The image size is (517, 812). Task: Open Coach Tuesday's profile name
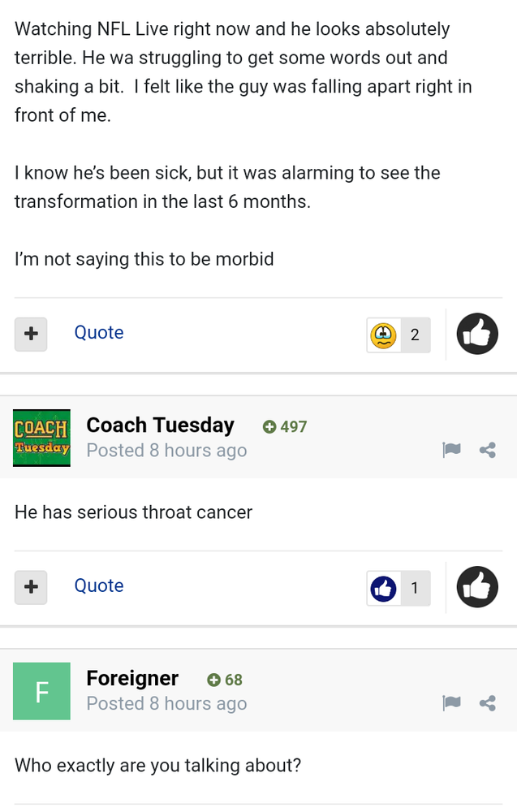point(161,425)
